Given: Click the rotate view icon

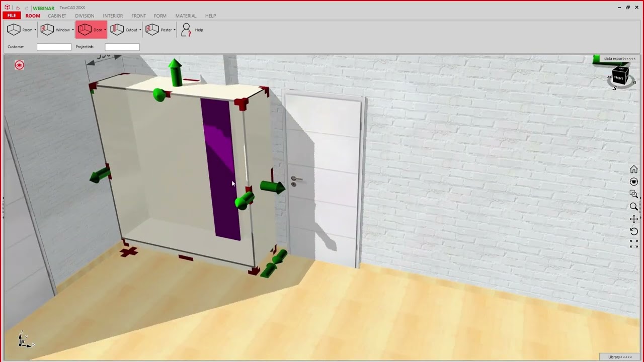Looking at the screenshot, I should click(x=633, y=231).
